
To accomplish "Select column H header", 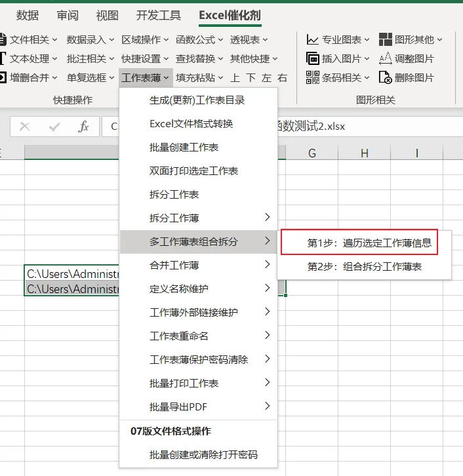I will tap(365, 153).
